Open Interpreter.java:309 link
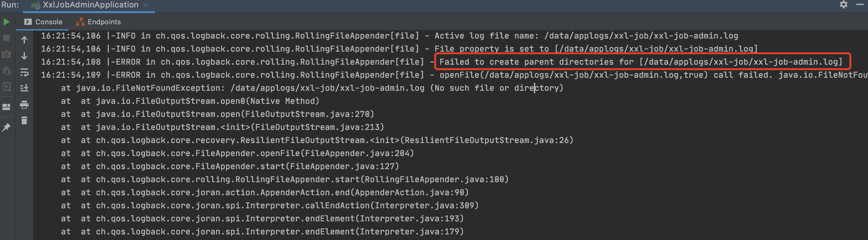The width and height of the screenshot is (868, 240). [x=425, y=206]
